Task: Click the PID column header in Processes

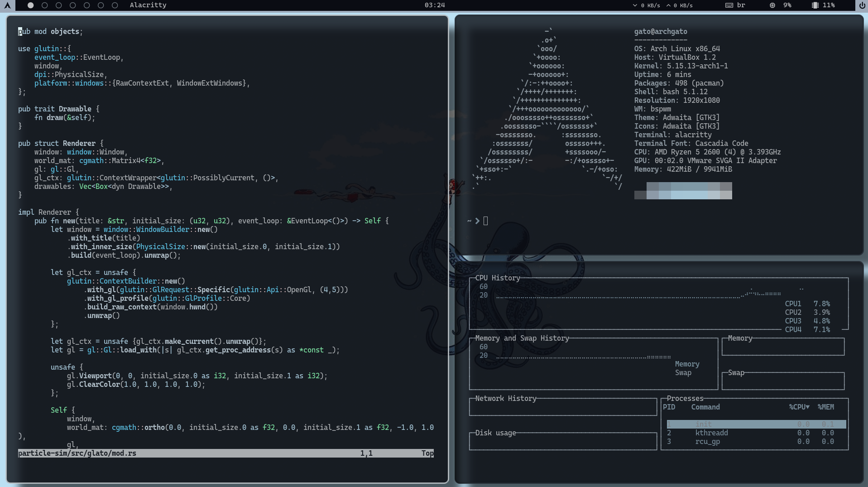Action: click(x=669, y=407)
